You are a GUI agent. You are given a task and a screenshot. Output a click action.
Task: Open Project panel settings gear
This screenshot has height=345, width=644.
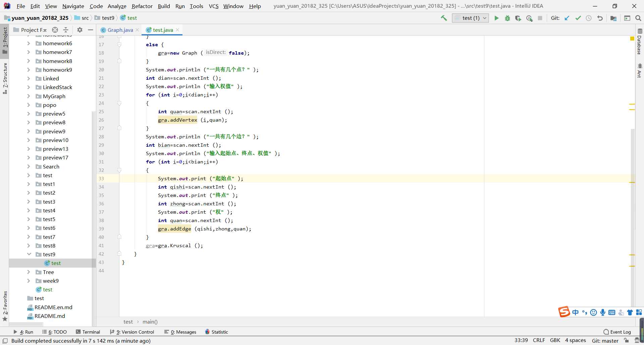(x=79, y=30)
